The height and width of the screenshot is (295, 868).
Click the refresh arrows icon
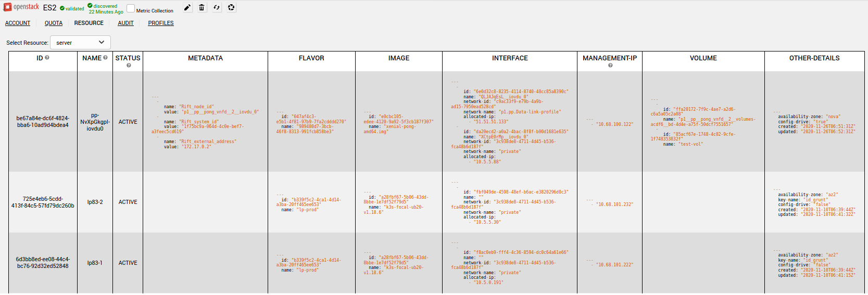[x=217, y=8]
